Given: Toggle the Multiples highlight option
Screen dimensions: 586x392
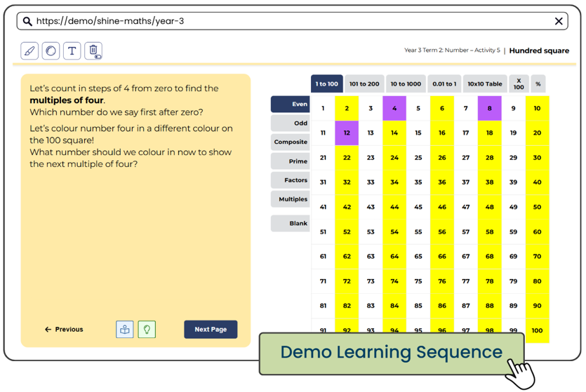Looking at the screenshot, I should point(291,199).
